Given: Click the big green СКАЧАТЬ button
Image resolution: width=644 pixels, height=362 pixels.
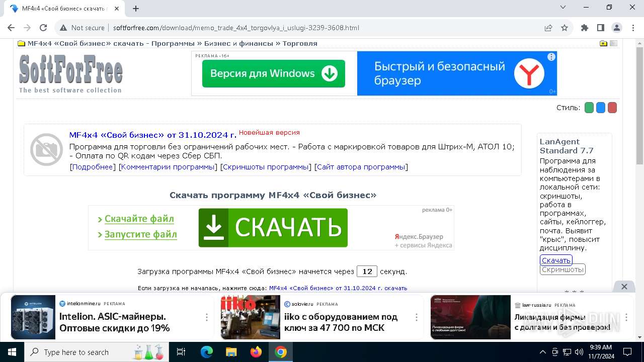Looking at the screenshot, I should click(x=273, y=228).
